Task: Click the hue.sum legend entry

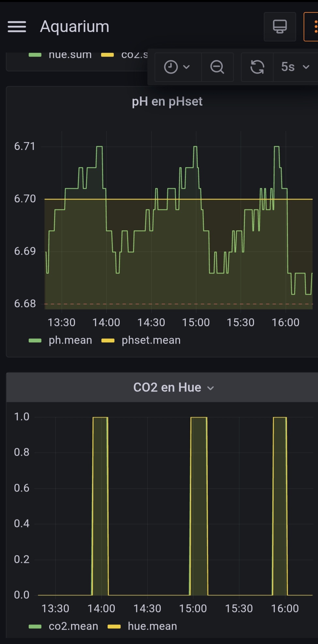Action: 70,55
